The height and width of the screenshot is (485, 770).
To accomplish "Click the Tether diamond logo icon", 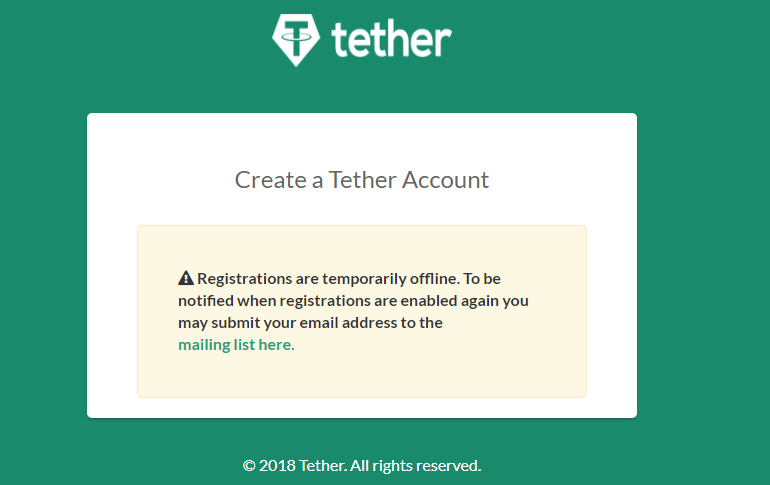I will click(x=295, y=39).
